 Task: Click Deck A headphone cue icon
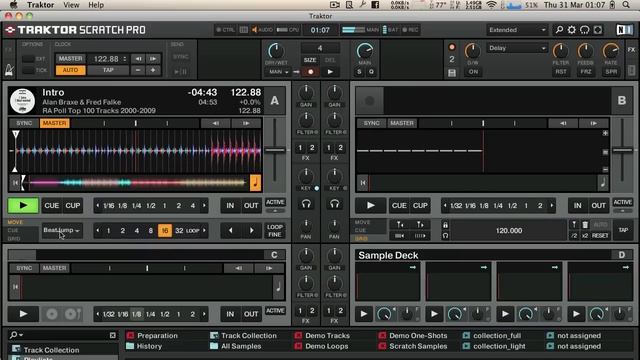306,204
